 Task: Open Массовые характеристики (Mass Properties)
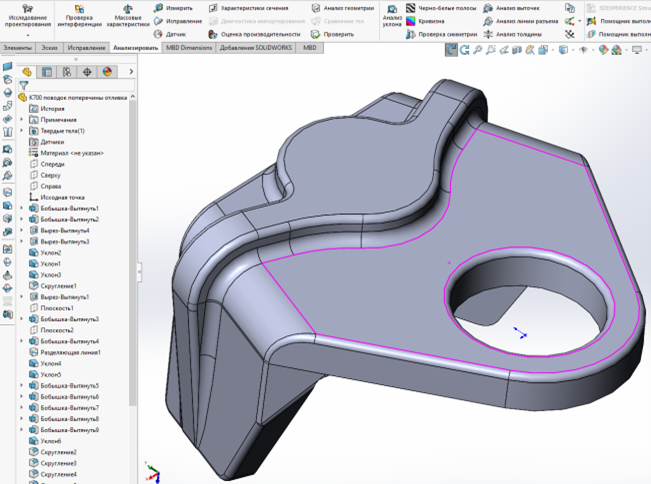point(127,13)
